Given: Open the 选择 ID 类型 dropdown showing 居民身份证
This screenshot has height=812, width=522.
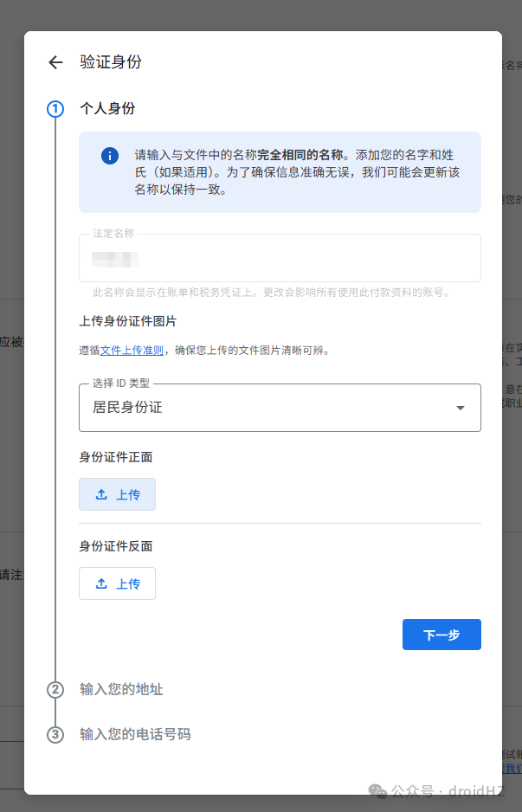Looking at the screenshot, I should (x=280, y=408).
